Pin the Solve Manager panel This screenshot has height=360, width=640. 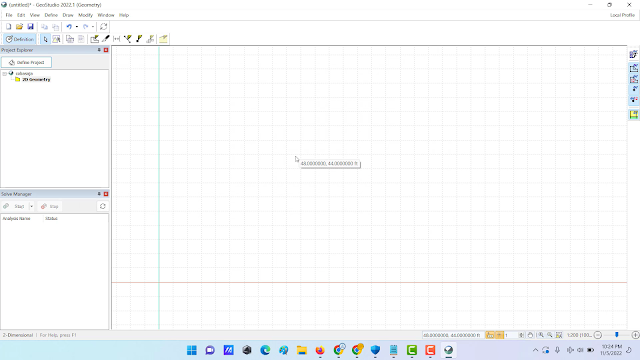point(99,194)
